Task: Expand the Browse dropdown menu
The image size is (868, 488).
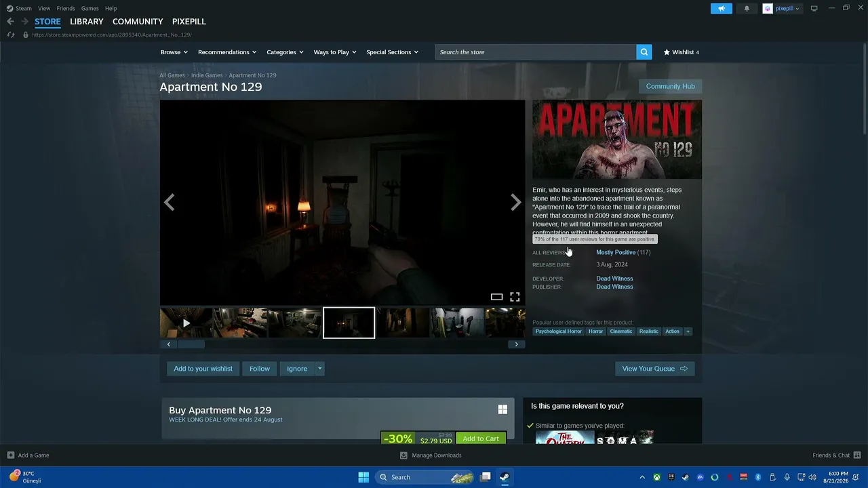Action: point(174,52)
